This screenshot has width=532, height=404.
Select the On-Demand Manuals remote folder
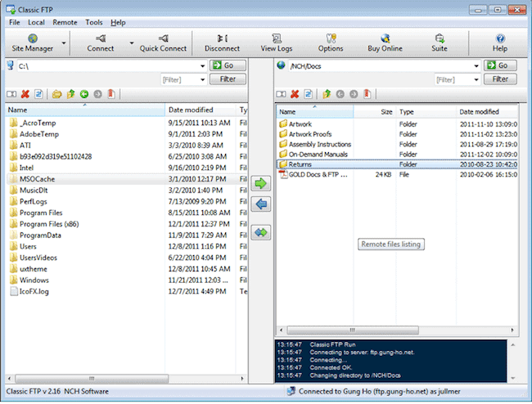click(x=397, y=155)
